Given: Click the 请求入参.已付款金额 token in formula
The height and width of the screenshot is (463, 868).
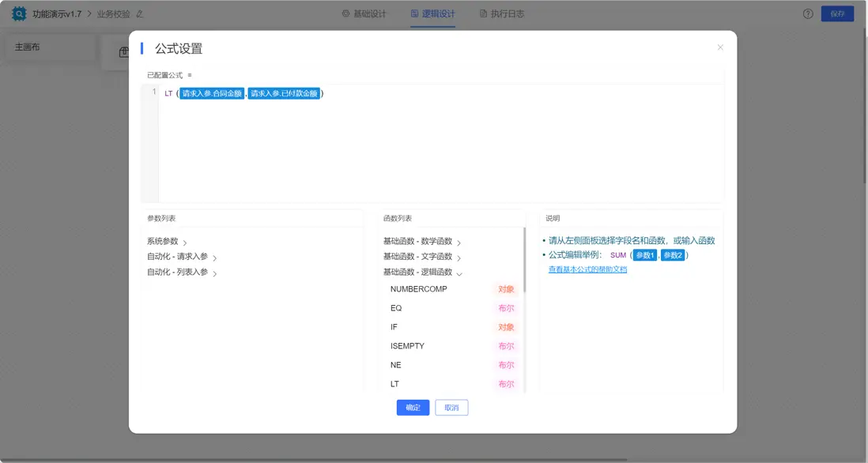Looking at the screenshot, I should click(x=284, y=93).
